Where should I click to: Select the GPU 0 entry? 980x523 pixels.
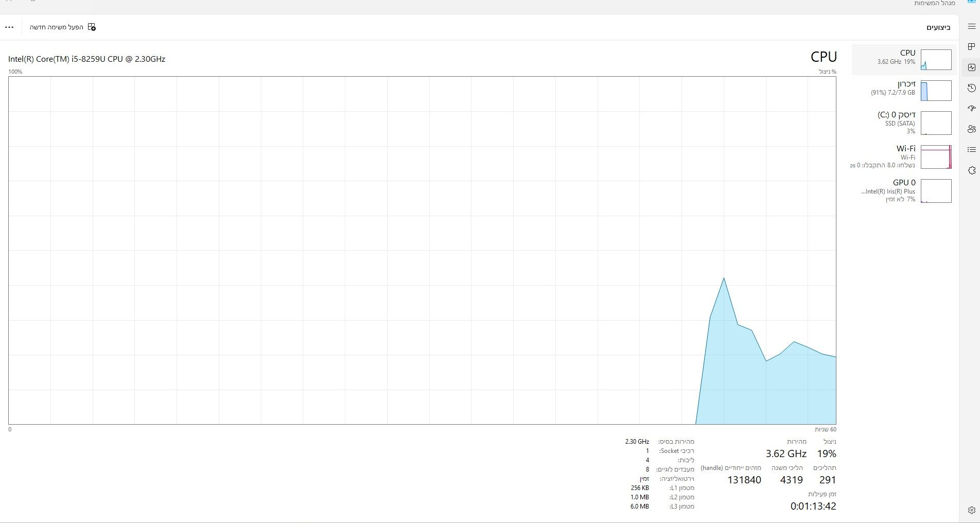coord(904,191)
